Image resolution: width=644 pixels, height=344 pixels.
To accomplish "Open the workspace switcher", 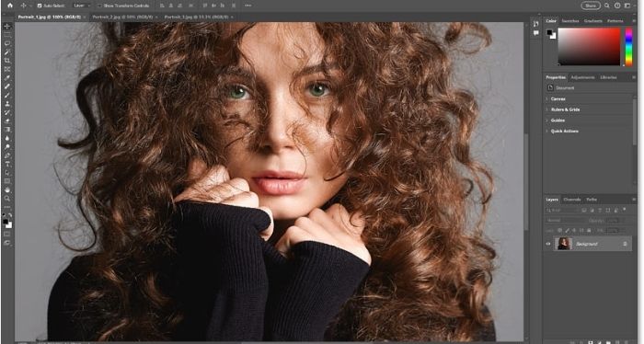I will point(627,6).
